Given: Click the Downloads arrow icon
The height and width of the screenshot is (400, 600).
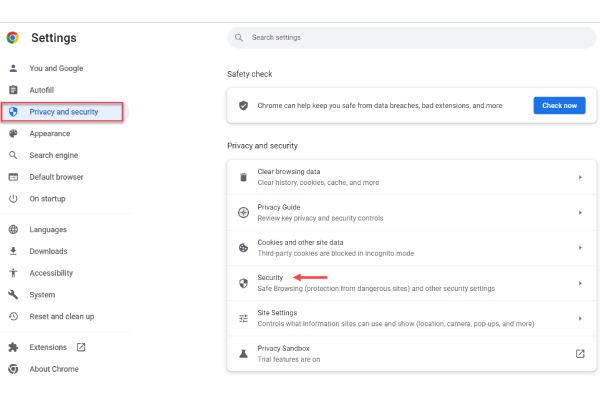Looking at the screenshot, I should 13,251.
